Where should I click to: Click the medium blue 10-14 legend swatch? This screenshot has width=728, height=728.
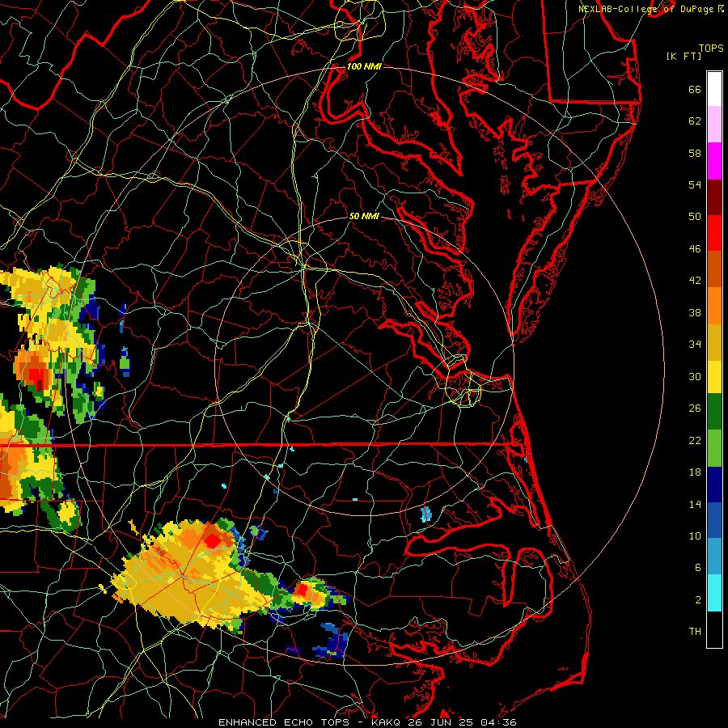[714, 520]
